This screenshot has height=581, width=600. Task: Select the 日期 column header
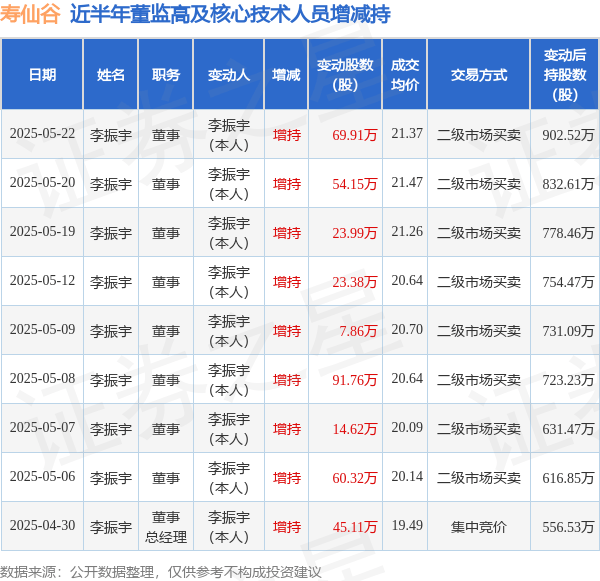click(x=42, y=75)
